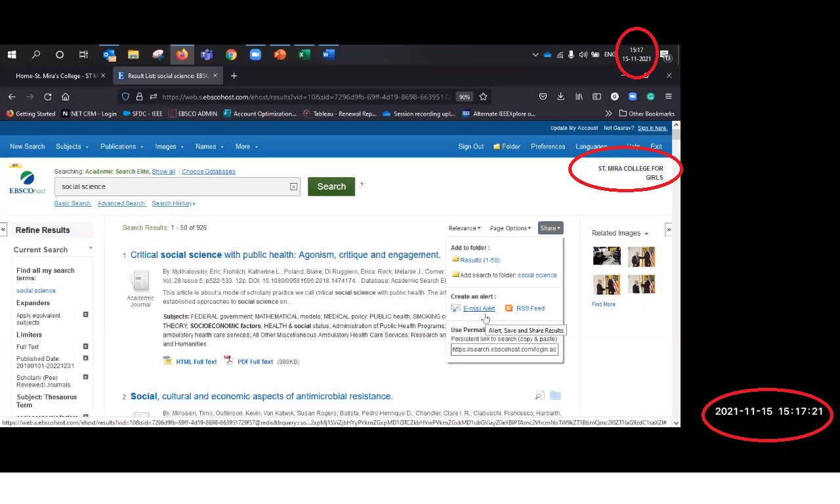Open the Relevance sort dropdown
This screenshot has width=840, height=504.
tap(464, 228)
